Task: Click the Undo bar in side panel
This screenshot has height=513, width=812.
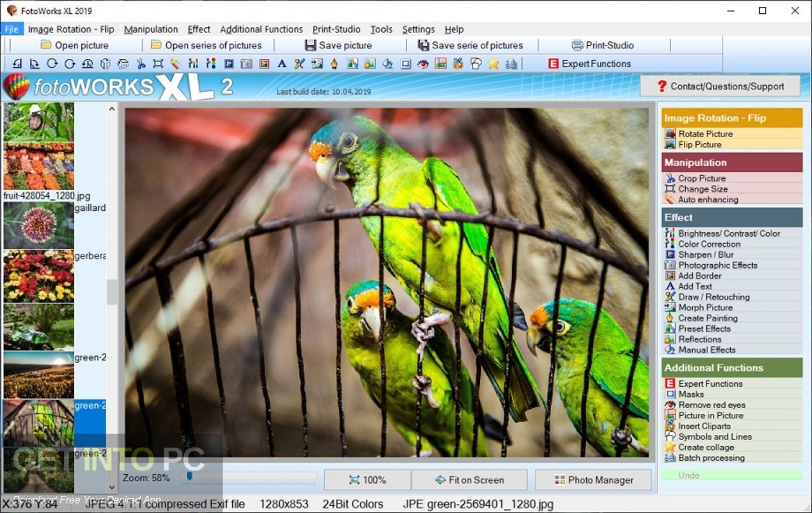Action: point(732,475)
